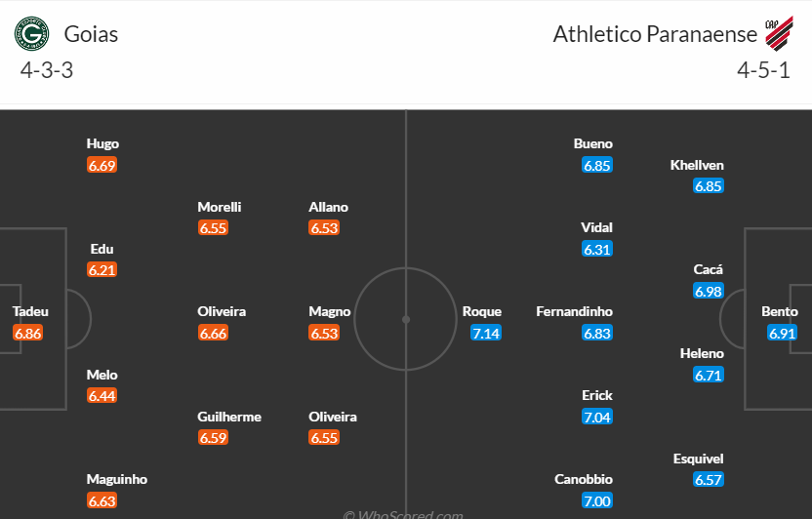The height and width of the screenshot is (519, 812).
Task: Click the Goias club crest
Action: pyautogui.click(x=31, y=34)
